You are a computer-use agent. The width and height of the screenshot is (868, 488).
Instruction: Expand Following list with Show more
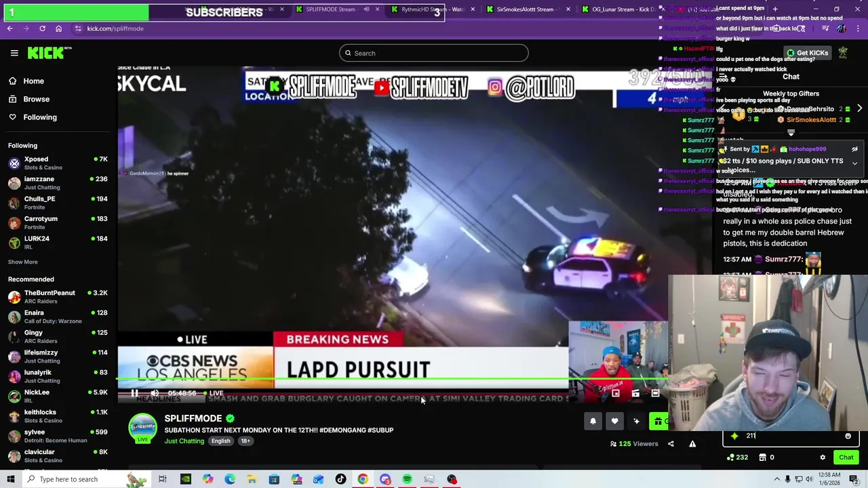(22, 262)
